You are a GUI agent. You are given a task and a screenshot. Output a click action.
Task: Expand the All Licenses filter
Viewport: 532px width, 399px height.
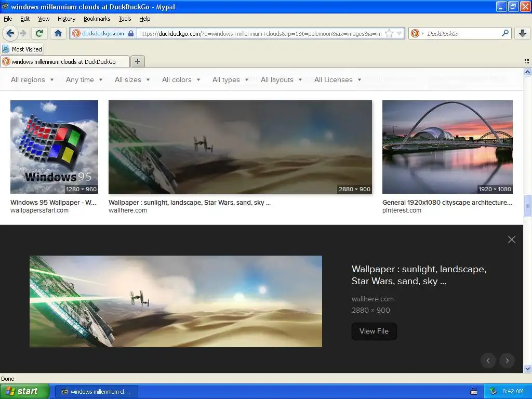(x=338, y=79)
